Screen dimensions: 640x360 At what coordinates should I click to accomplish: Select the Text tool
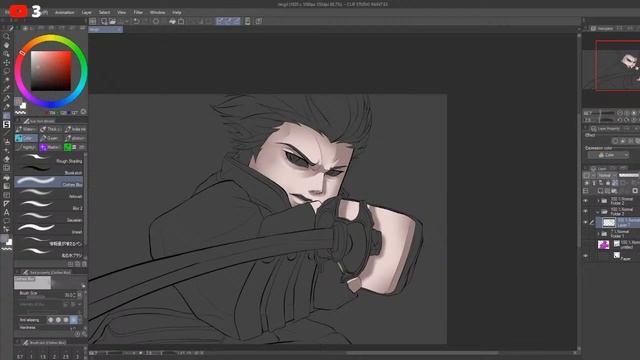[7, 212]
